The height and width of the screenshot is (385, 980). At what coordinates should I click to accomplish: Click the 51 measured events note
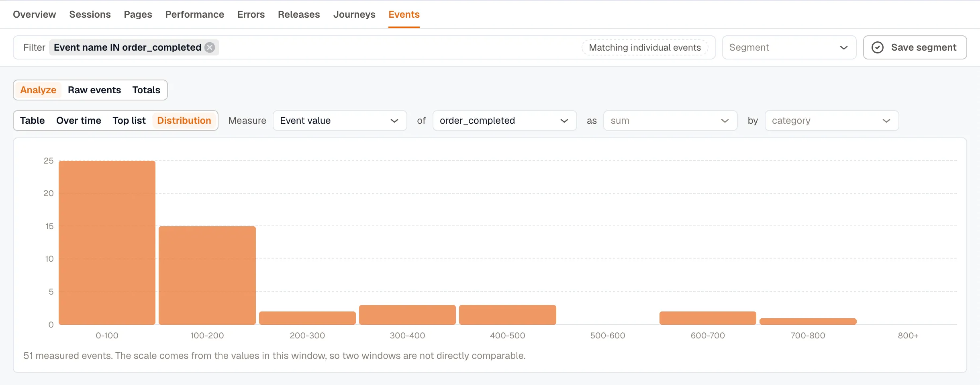click(274, 356)
